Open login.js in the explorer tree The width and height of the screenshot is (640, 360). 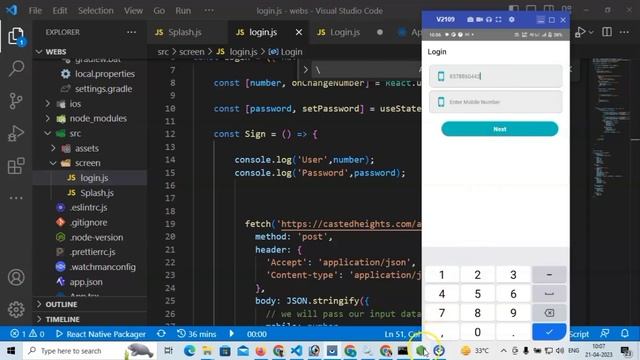click(x=94, y=178)
